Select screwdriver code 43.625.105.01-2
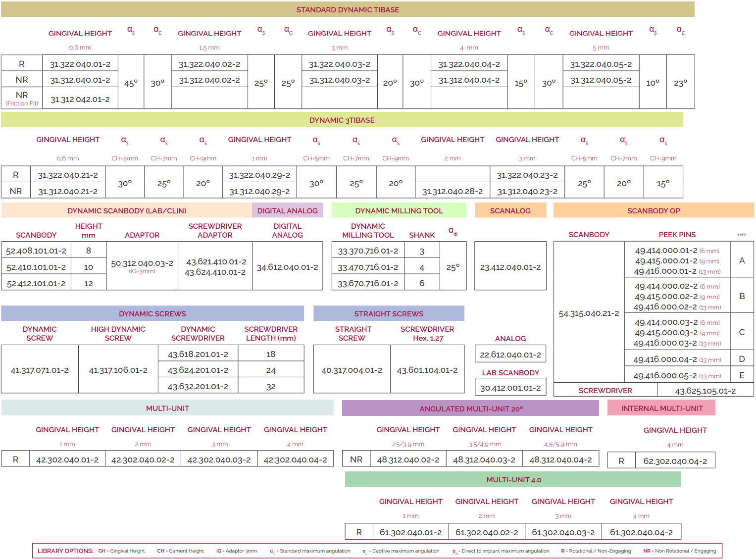This screenshot has width=756, height=560. [x=706, y=391]
